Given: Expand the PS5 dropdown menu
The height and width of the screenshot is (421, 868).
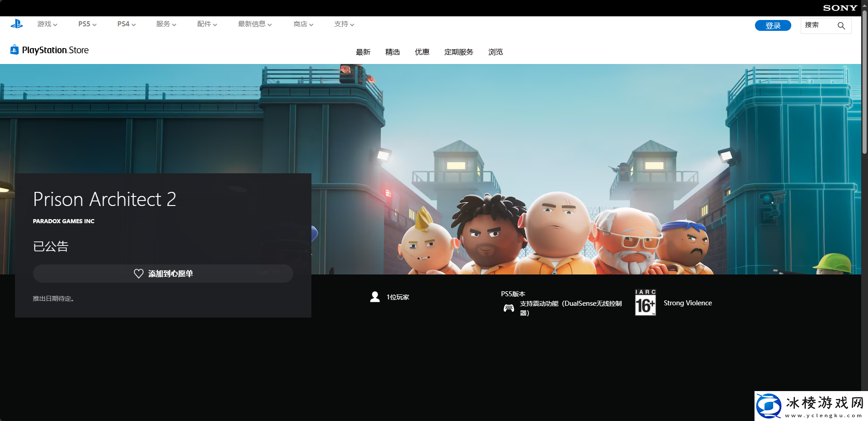Looking at the screenshot, I should coord(87,24).
